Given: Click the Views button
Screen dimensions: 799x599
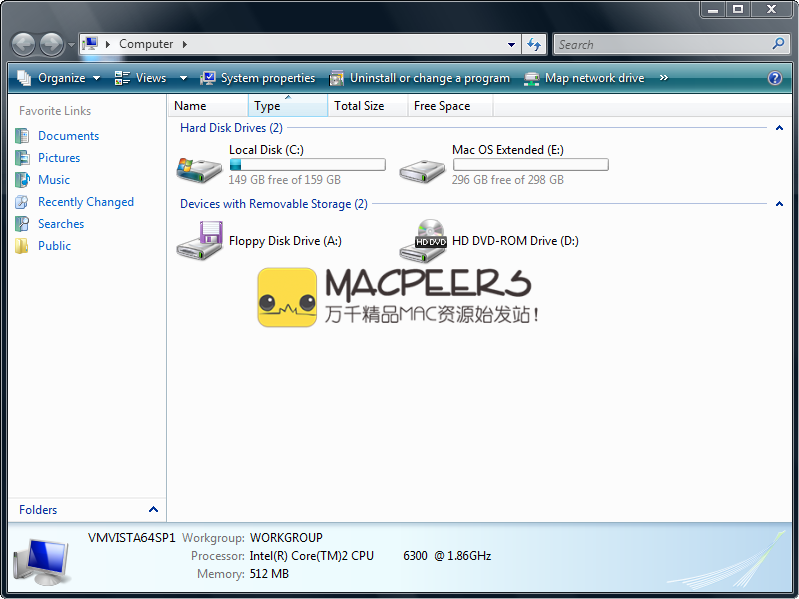Looking at the screenshot, I should tap(141, 78).
